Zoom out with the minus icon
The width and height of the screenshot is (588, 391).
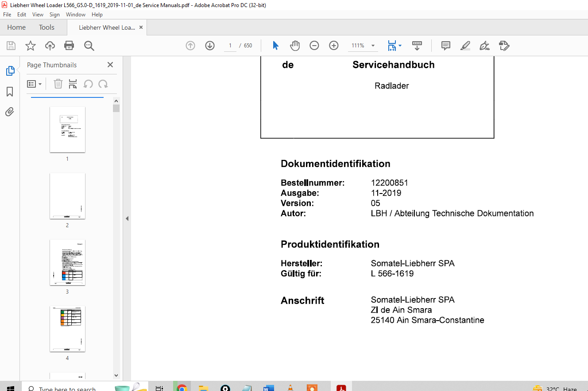[314, 46]
